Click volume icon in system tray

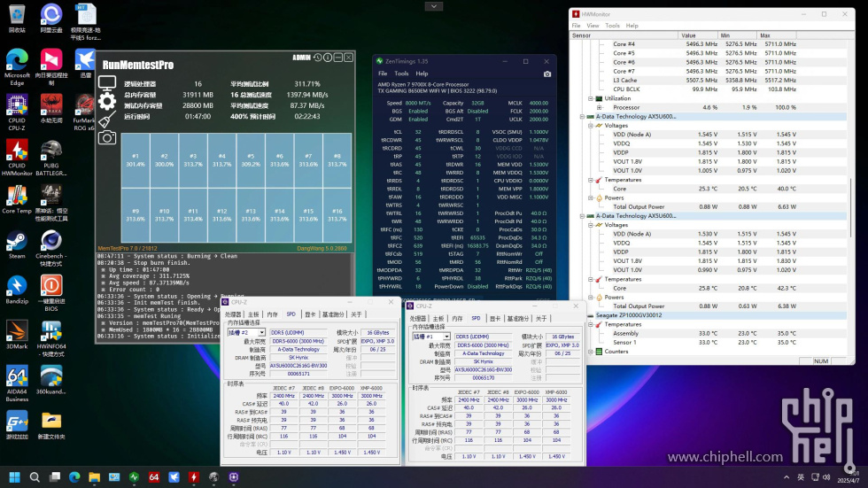point(826,477)
